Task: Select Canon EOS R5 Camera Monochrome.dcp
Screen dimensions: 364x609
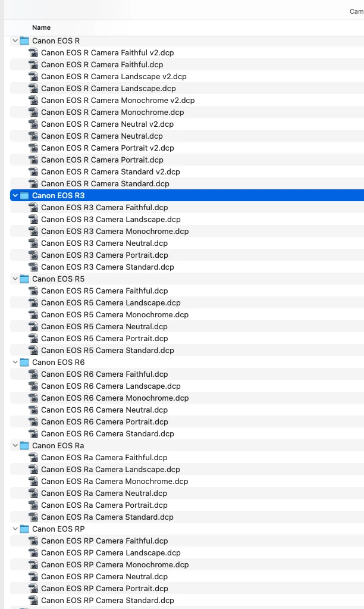Action: pos(115,314)
